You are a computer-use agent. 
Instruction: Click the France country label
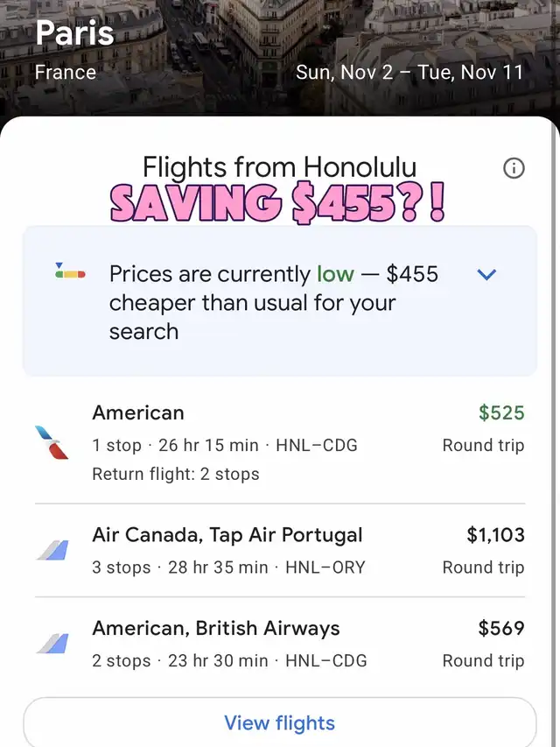click(66, 72)
